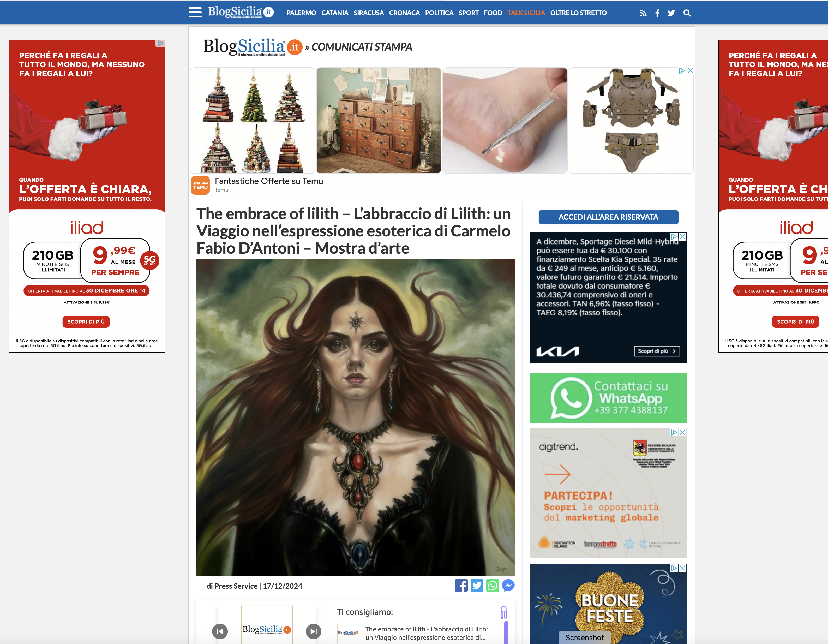828x644 pixels.
Task: Click the next track button in player
Action: (313, 631)
